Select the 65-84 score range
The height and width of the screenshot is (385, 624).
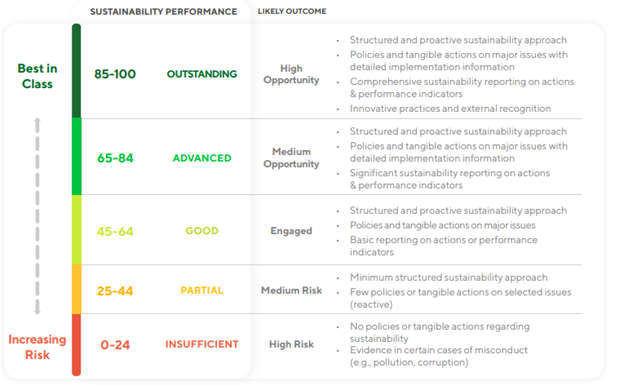tap(115, 158)
